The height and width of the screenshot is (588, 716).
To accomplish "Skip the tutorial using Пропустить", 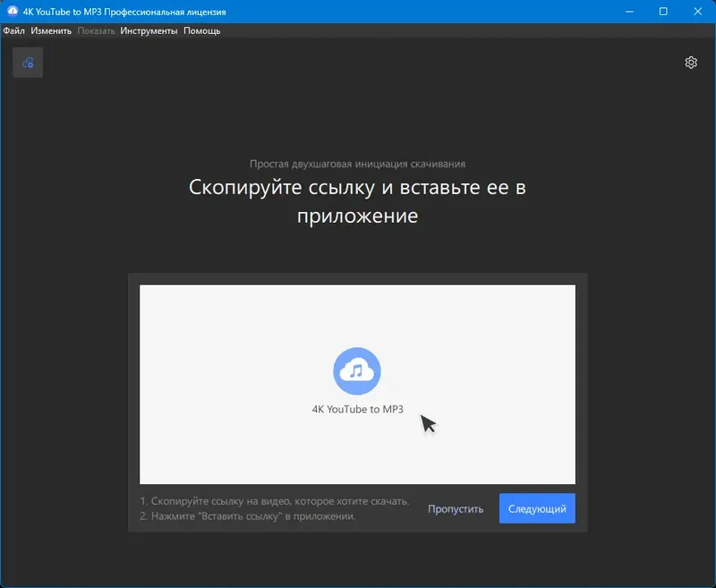I will click(455, 507).
